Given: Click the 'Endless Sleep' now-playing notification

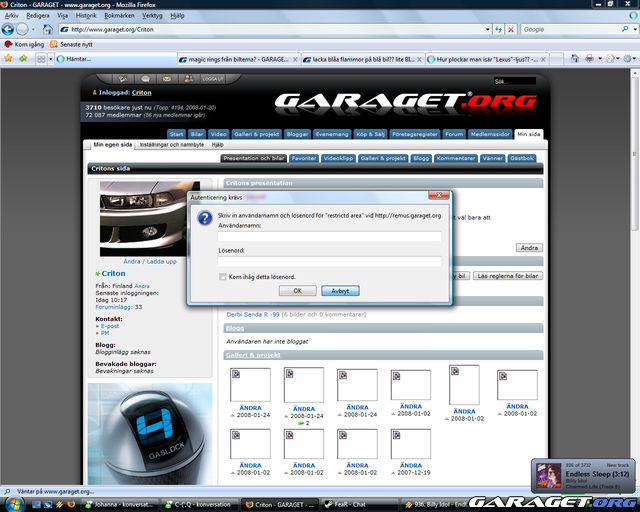Looking at the screenshot, I should [584, 475].
